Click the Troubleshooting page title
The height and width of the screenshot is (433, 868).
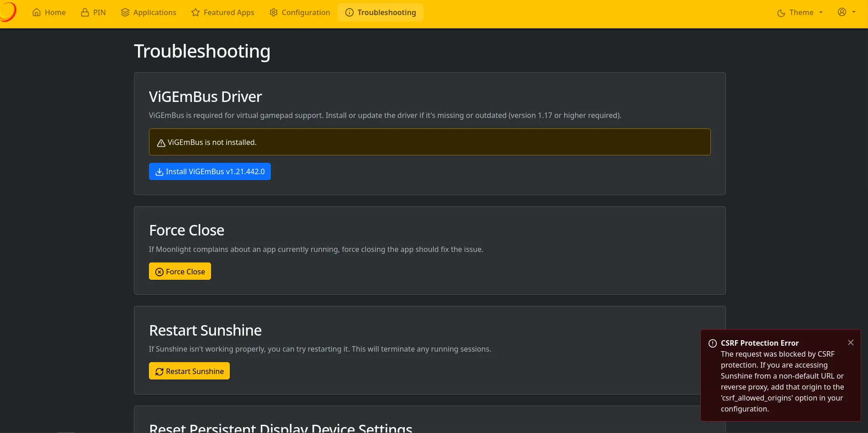tap(202, 51)
